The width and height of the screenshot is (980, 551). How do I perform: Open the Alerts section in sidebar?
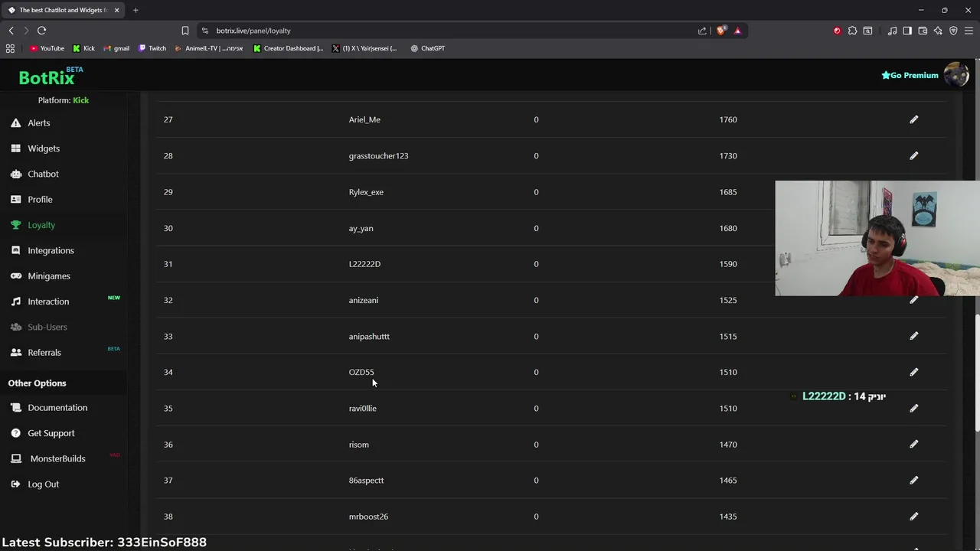39,123
